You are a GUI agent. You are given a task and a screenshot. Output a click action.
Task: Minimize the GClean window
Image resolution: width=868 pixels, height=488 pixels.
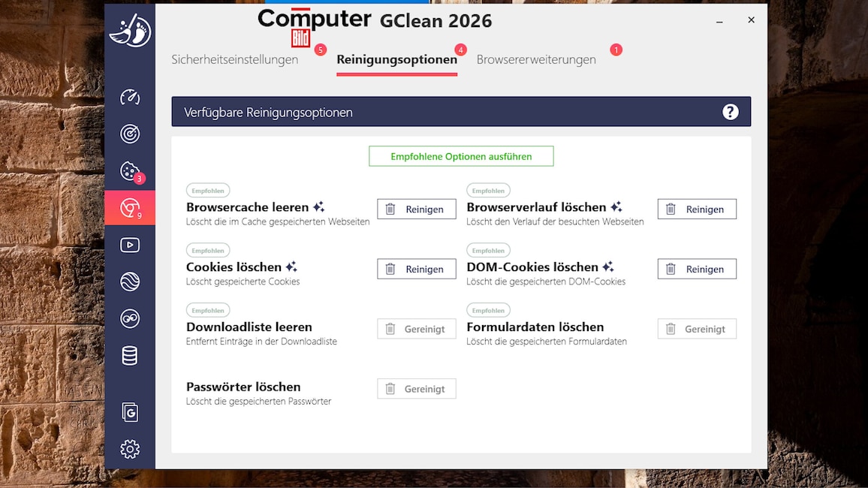coord(719,21)
